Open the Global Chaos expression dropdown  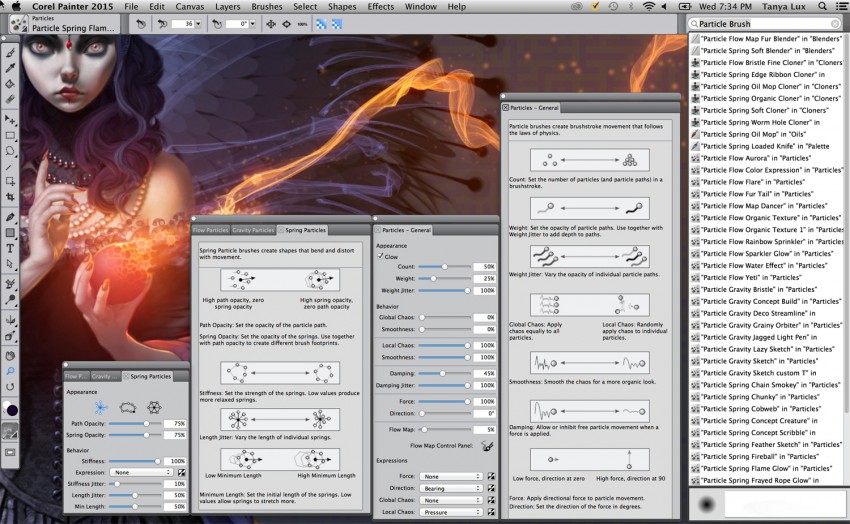pyautogui.click(x=451, y=500)
